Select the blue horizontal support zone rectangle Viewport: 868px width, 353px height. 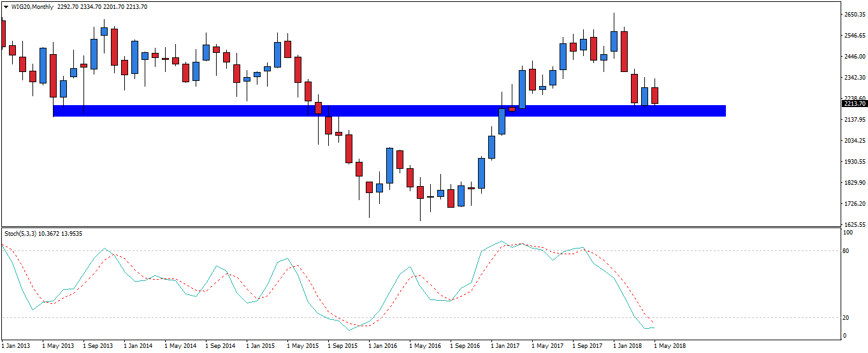389,111
